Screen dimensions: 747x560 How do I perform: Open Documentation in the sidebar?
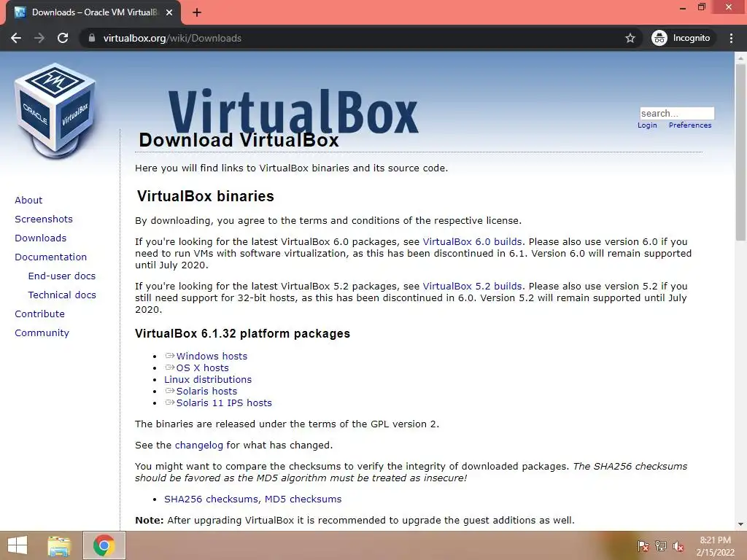[x=50, y=257]
